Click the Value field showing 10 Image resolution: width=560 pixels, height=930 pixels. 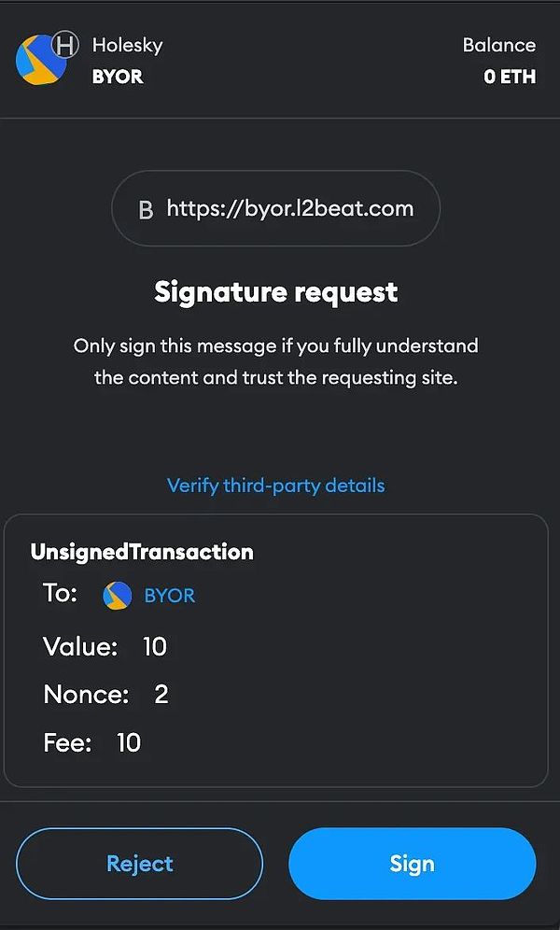click(x=154, y=646)
